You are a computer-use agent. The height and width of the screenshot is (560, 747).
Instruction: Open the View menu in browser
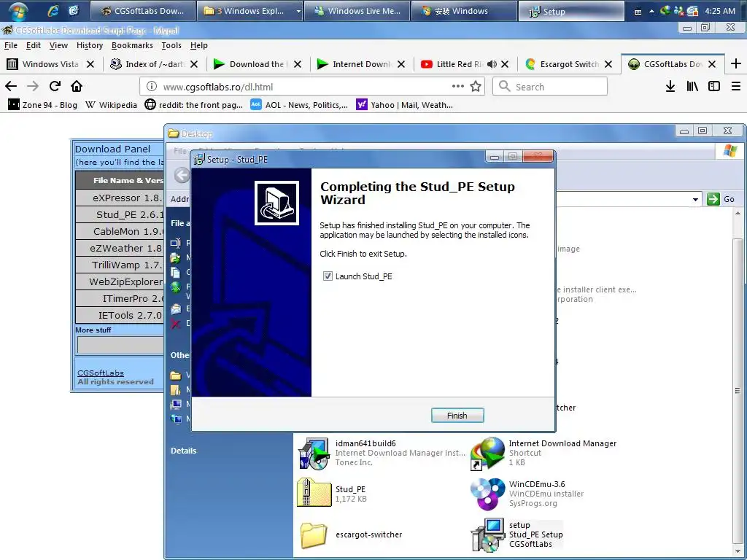58,45
